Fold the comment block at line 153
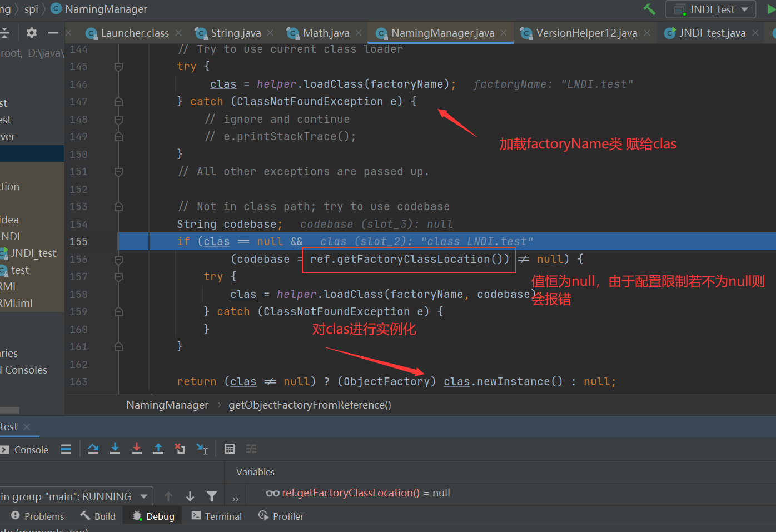Screen dimensions: 776x532 [x=118, y=207]
